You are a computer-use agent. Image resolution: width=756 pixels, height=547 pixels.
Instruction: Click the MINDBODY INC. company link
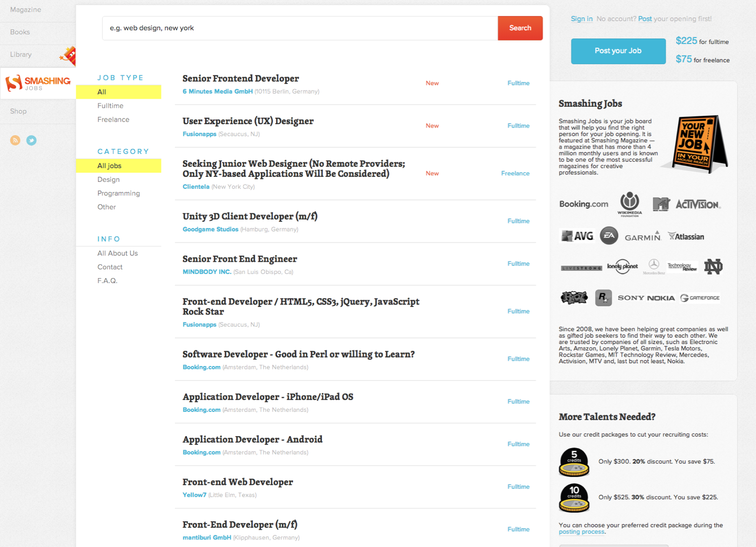(207, 272)
